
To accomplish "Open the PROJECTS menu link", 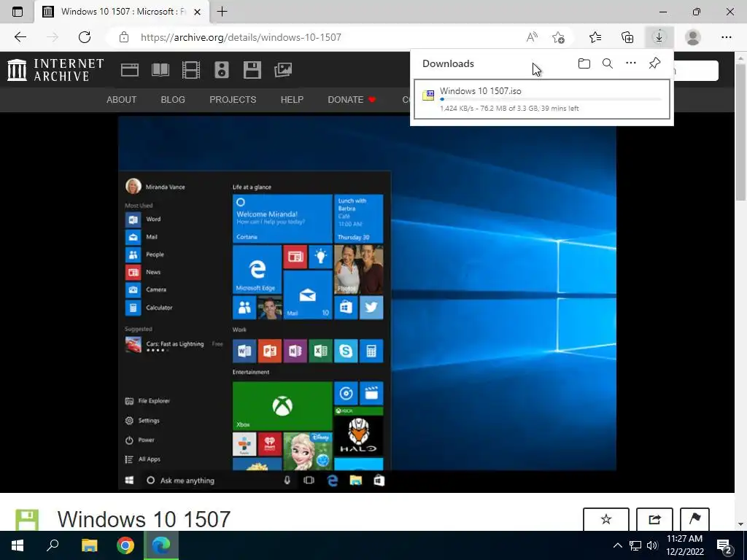I will [233, 99].
